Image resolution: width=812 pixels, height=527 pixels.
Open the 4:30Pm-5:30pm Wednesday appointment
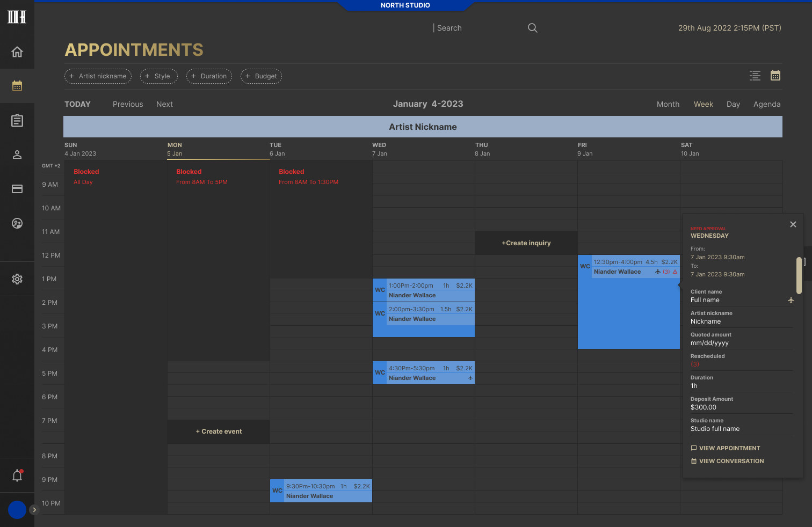pos(424,372)
